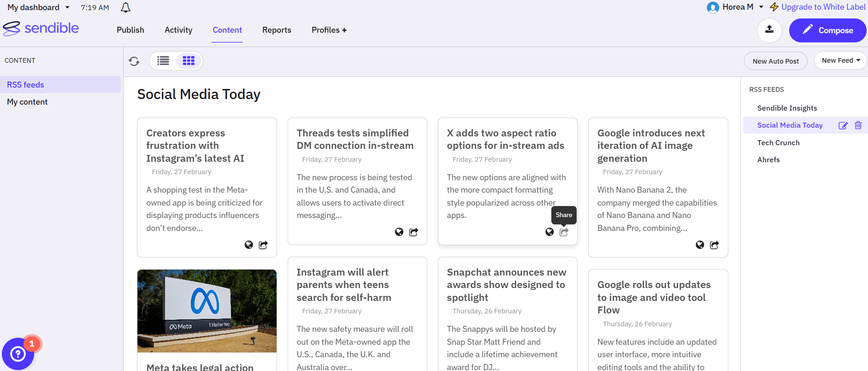Viewport: 868px width, 371px height.
Task: Open the Activity tab
Action: tap(178, 30)
